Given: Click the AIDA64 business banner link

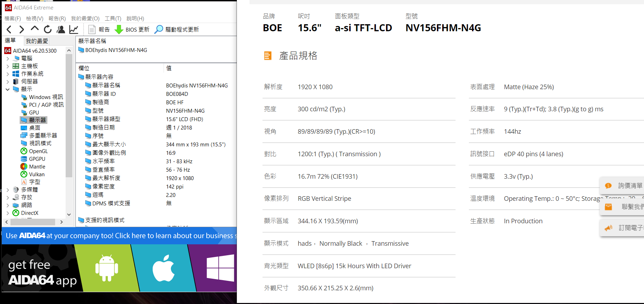Looking at the screenshot, I should click(119, 236).
